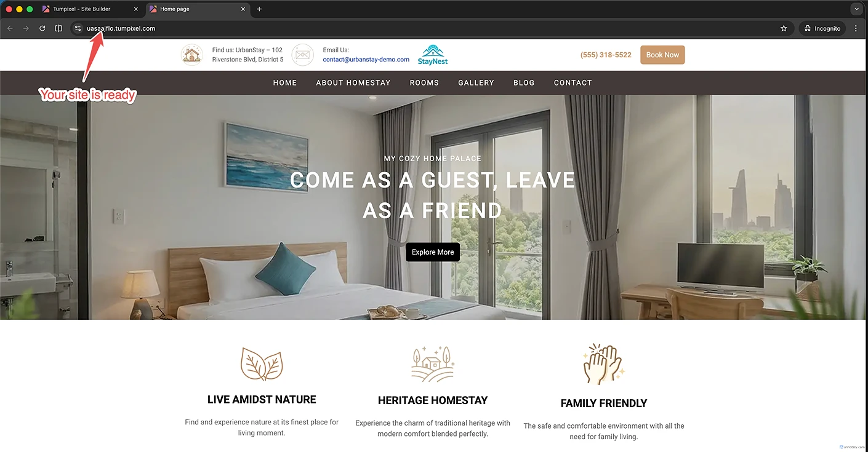Click the envelope email icon in header

click(302, 55)
